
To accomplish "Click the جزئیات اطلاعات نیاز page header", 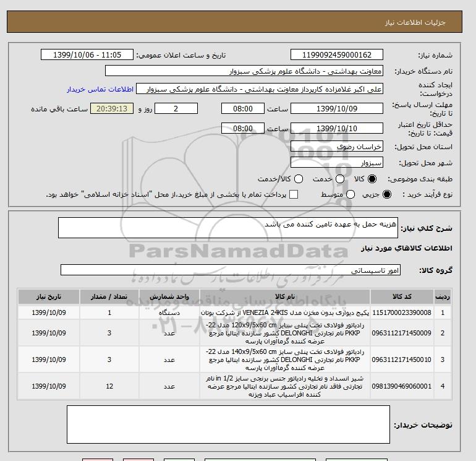I will point(415,22).
